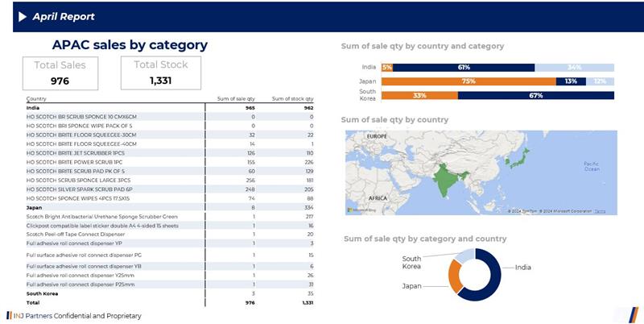Click the orange Japan donut slice
This screenshot has height=324, width=644.
coord(454,276)
